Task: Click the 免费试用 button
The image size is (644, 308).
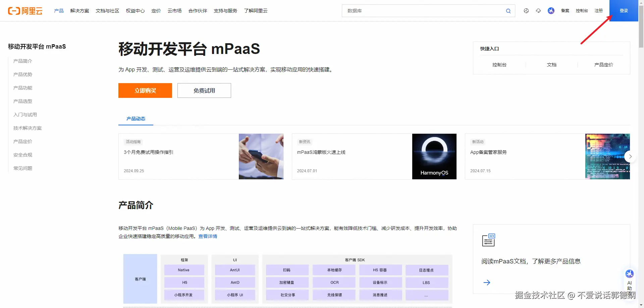Action: tap(204, 90)
